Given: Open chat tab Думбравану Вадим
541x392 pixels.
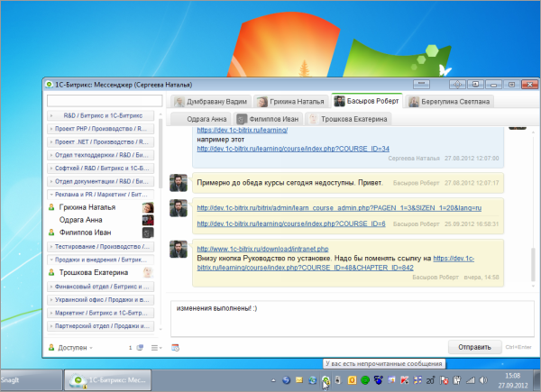Looking at the screenshot, I should (x=212, y=102).
